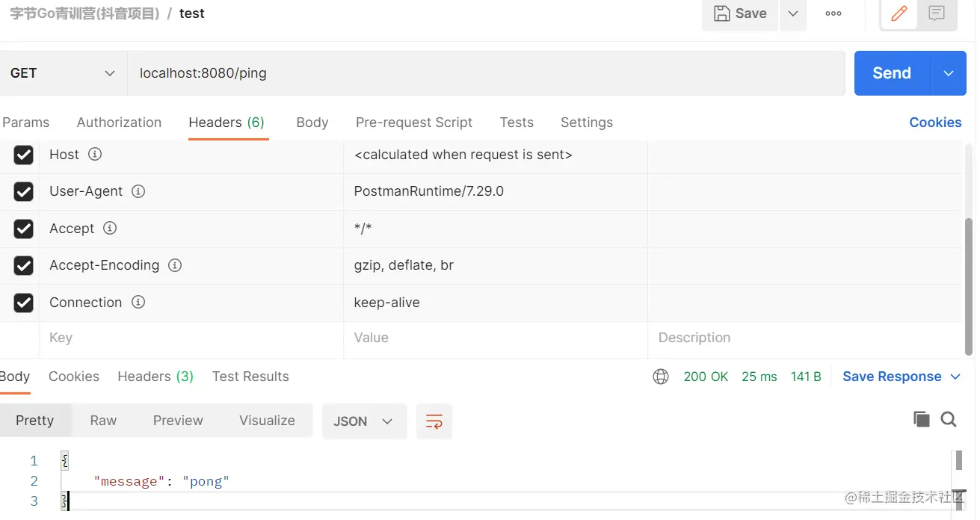Toggle the word wrap icon
The width and height of the screenshot is (980, 520).
click(434, 421)
